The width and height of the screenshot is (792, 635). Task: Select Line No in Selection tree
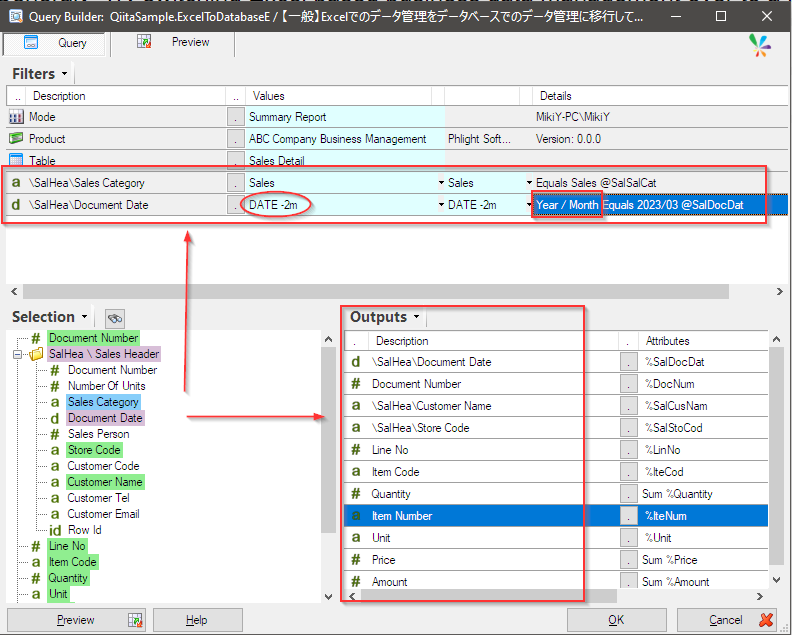[x=67, y=546]
